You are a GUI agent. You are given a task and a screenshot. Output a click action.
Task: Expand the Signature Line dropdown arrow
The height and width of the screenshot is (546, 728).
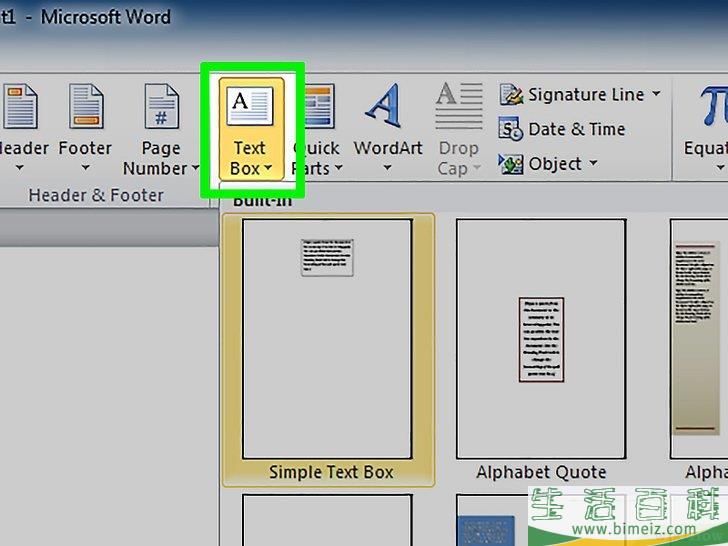656,93
